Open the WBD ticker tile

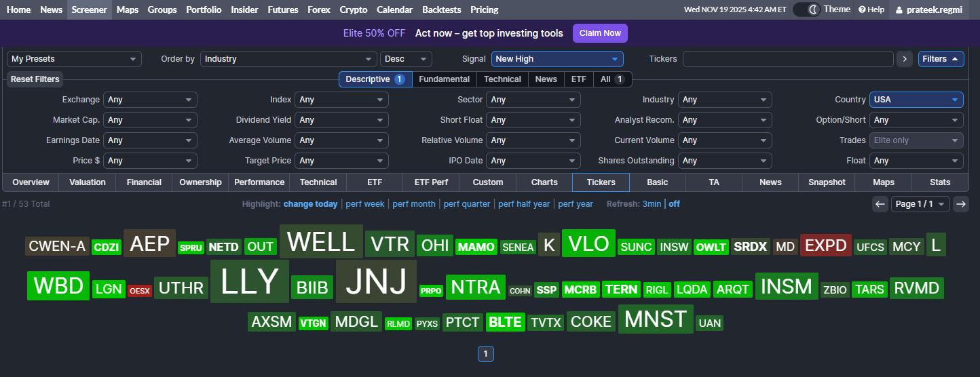(58, 285)
